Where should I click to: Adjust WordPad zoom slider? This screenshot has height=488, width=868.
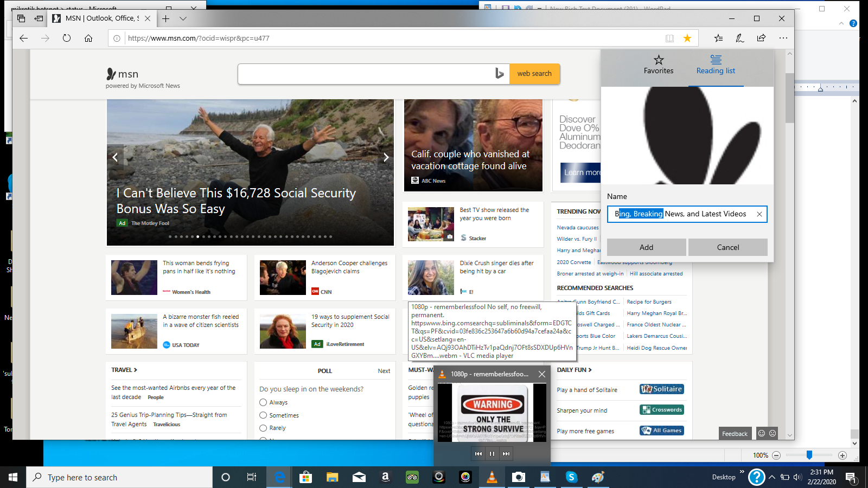(809, 455)
